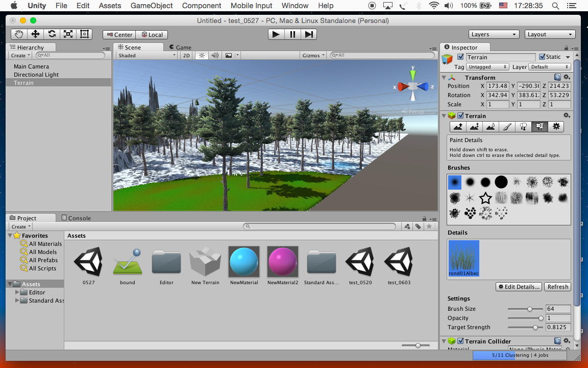Open the Shaded draw mode dropdown
This screenshot has width=588, height=368.
tap(146, 55)
